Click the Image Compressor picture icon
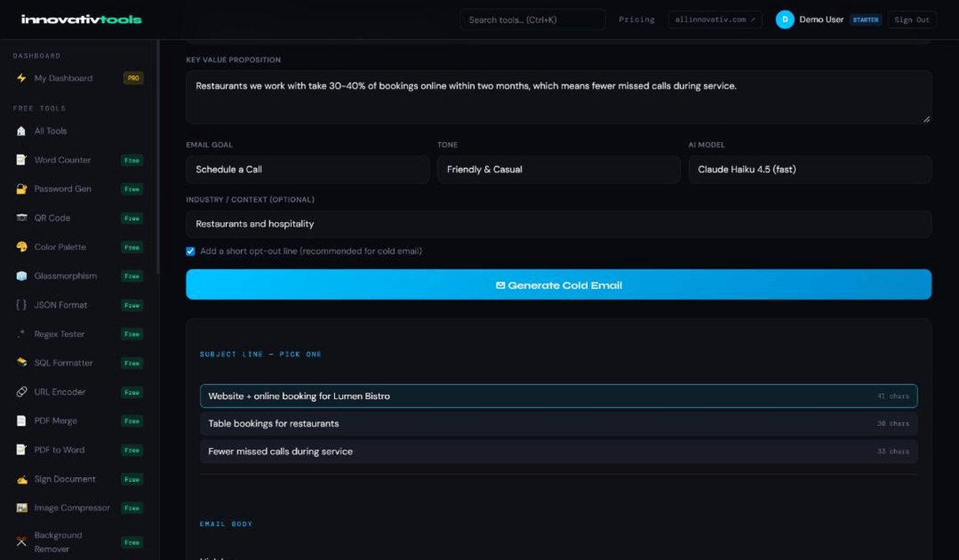This screenshot has width=959, height=560. (x=21, y=508)
